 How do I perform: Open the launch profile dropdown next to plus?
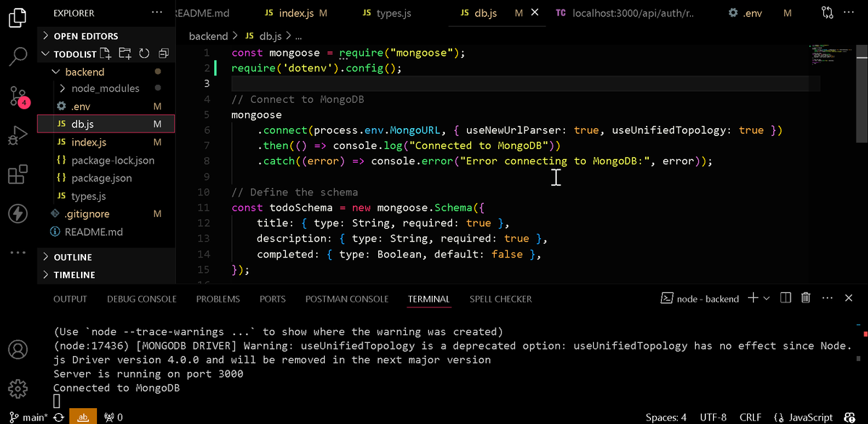click(767, 298)
